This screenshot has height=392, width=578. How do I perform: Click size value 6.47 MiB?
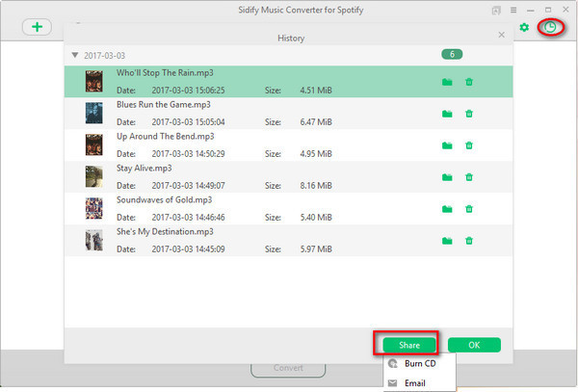(316, 122)
